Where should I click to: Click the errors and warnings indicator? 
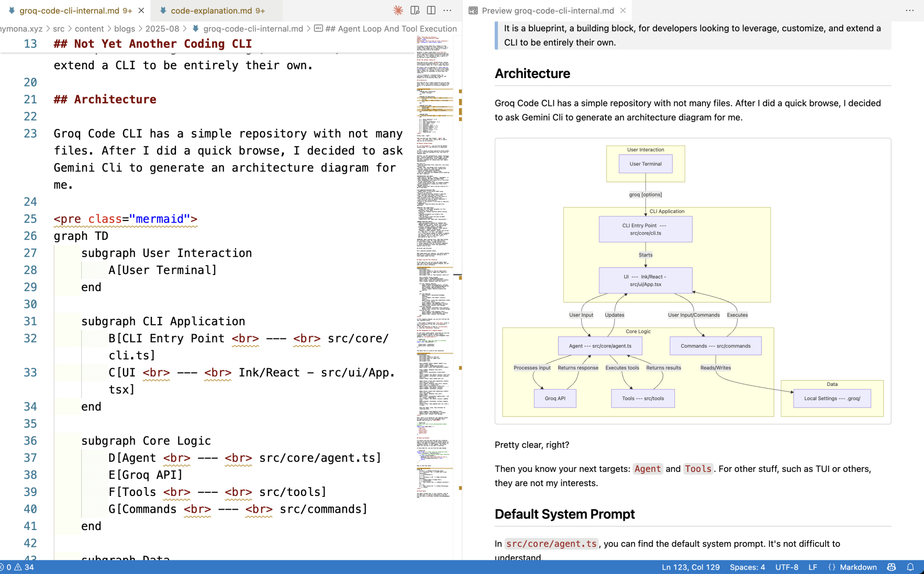coord(17,567)
